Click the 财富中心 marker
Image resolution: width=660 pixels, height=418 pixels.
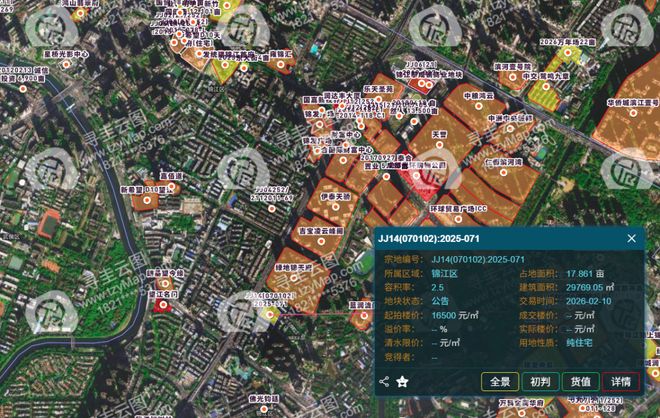tap(346, 144)
